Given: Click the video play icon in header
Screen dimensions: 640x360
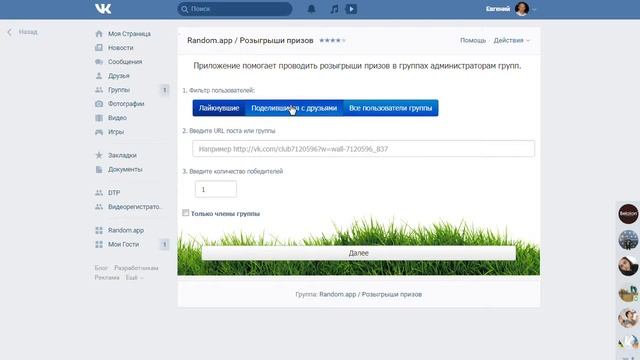Looking at the screenshot, I should click(x=351, y=9).
